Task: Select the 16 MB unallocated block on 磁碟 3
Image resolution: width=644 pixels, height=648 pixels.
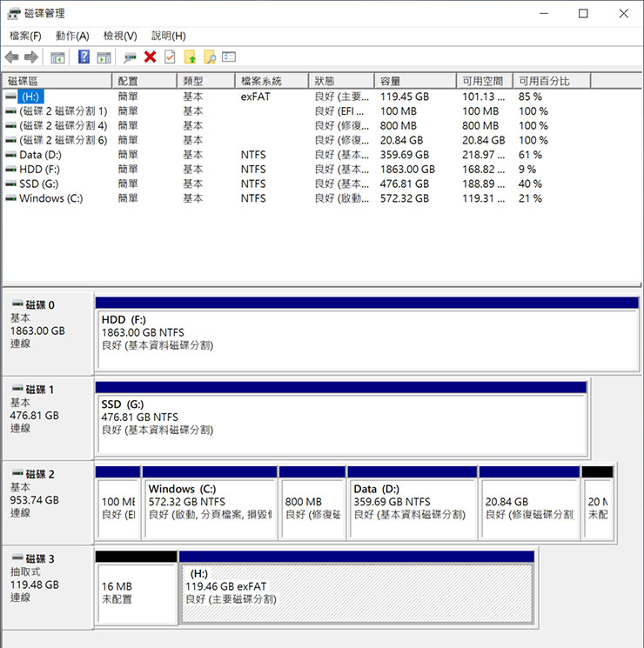Action: pos(135,593)
